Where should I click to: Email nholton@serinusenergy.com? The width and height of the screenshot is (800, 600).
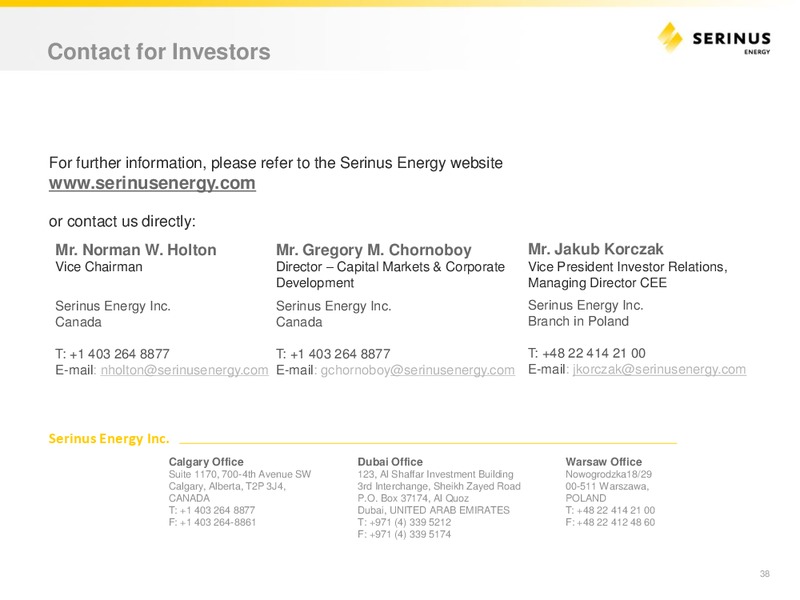click(x=184, y=370)
